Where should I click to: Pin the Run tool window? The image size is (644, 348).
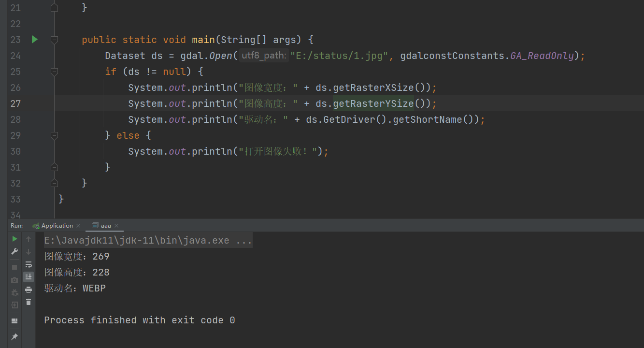(14, 337)
